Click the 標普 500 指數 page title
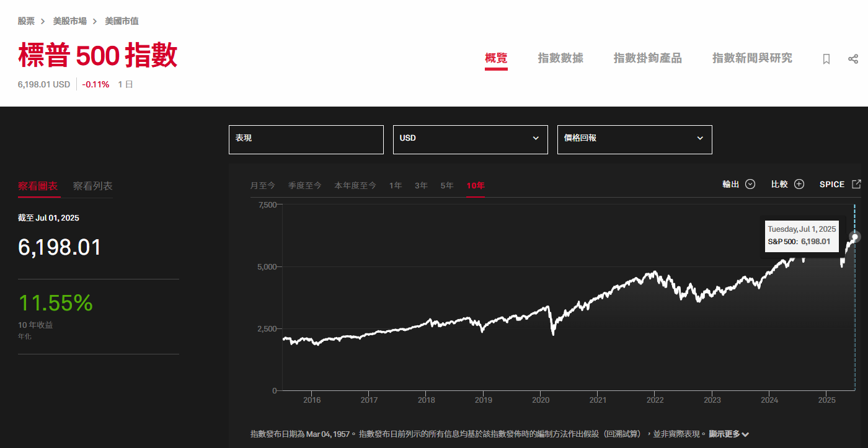The height and width of the screenshot is (448, 868). click(x=98, y=56)
